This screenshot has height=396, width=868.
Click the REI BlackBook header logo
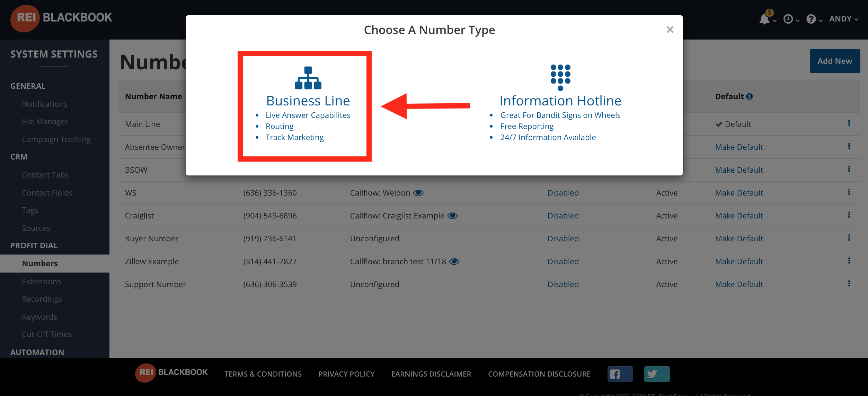61,18
